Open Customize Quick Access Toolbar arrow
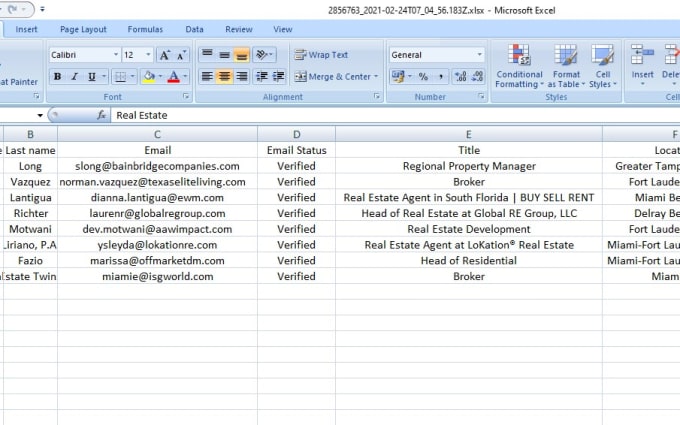This screenshot has height=425, width=680. [42, 9]
